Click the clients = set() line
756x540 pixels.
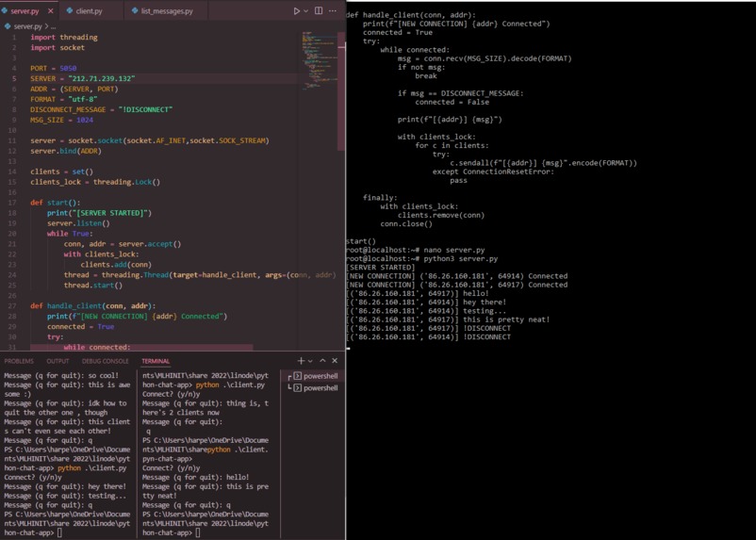point(61,172)
